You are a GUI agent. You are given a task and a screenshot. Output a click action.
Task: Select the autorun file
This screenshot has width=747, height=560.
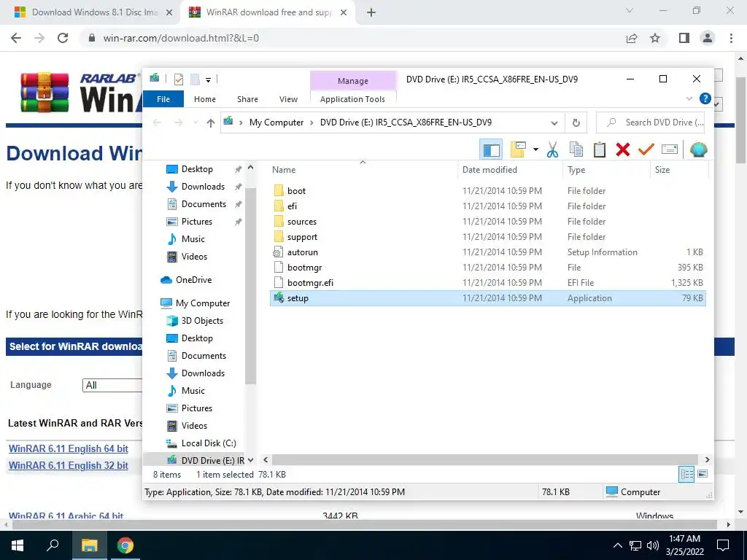click(x=487, y=252)
